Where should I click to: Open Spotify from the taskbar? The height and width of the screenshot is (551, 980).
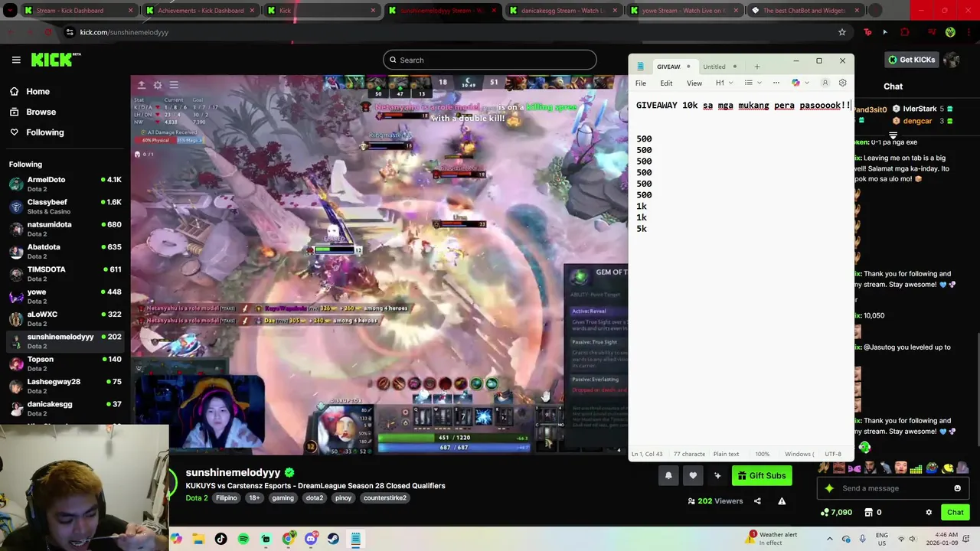pyautogui.click(x=243, y=539)
